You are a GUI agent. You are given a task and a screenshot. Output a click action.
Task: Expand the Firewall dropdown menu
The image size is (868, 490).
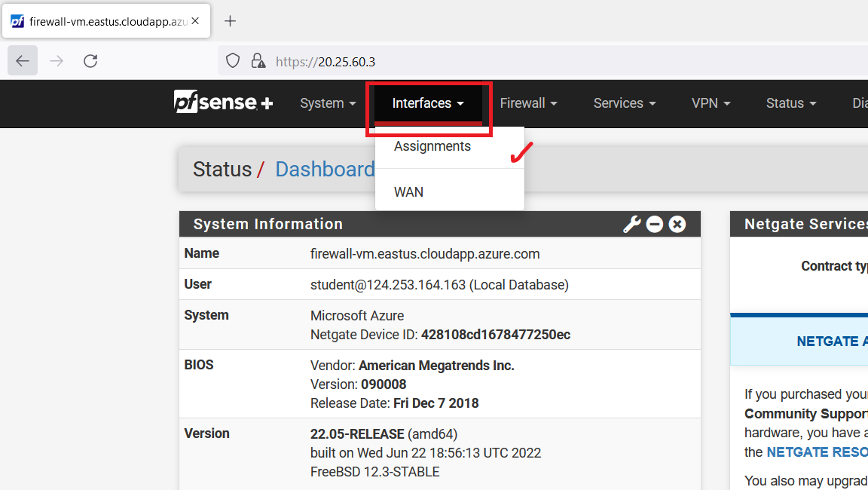pos(528,103)
